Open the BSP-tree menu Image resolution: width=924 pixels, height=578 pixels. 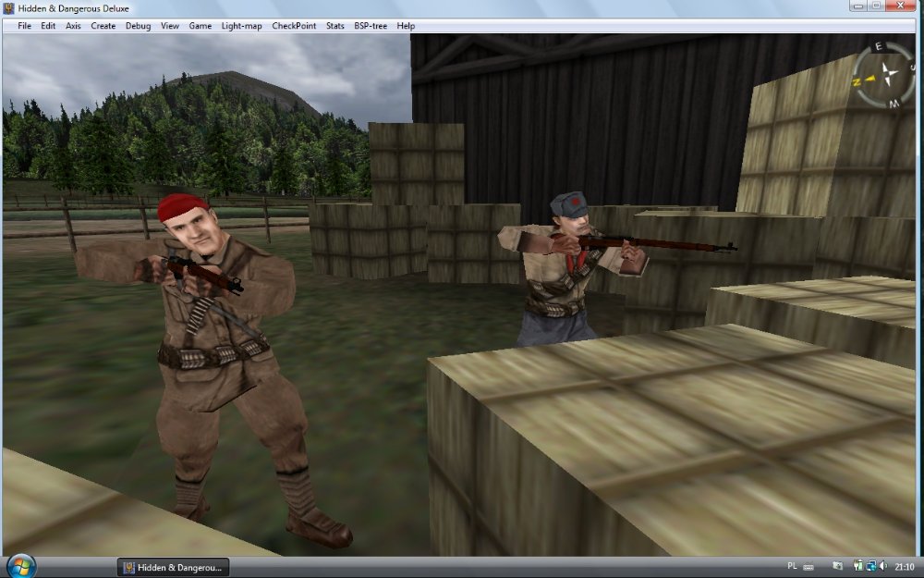[x=371, y=26]
